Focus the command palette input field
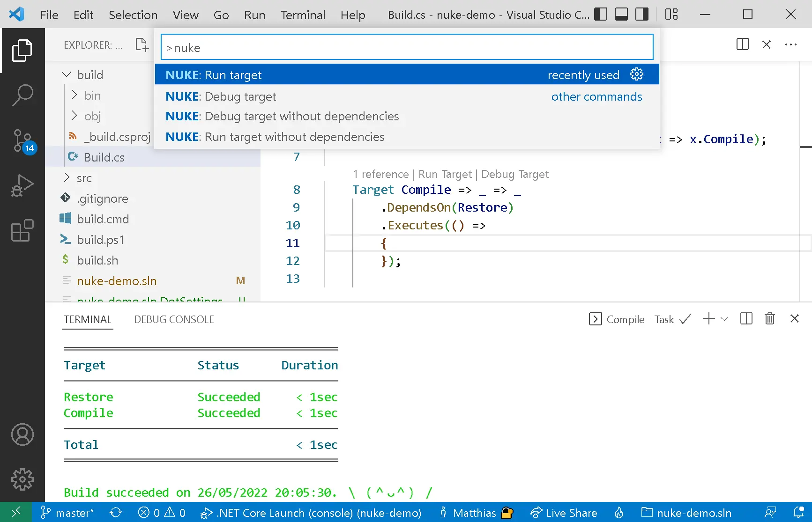This screenshot has width=812, height=522. pyautogui.click(x=407, y=47)
